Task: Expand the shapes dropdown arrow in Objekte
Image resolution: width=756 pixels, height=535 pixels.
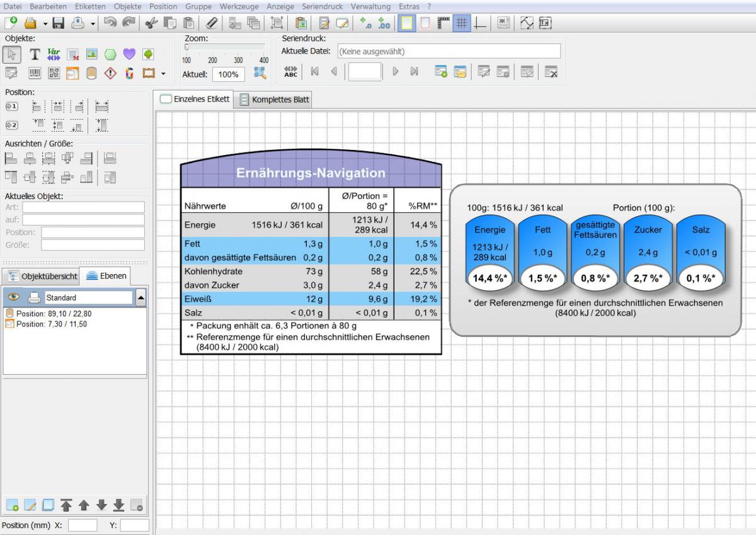Action: (x=163, y=74)
